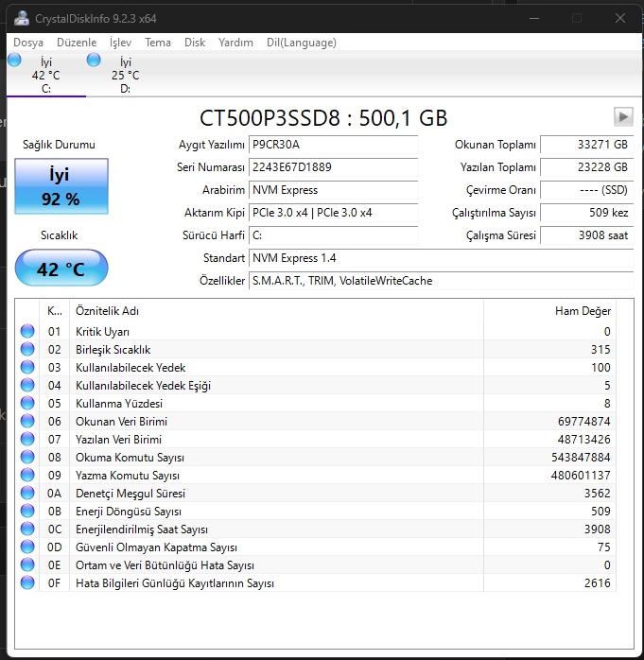Viewport: 644px width, 660px height.
Task: Minimize the CrystalDiskInfo window
Action: [534, 18]
